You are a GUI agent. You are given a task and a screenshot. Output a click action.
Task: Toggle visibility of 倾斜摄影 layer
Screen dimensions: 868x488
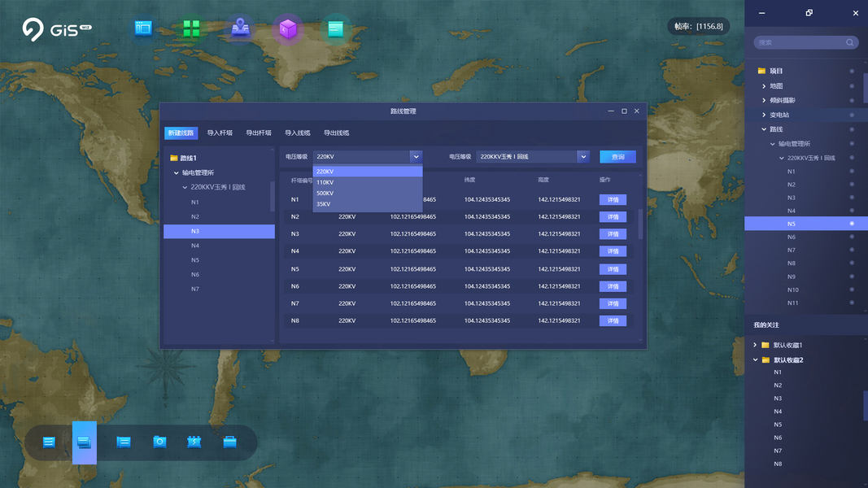[852, 100]
